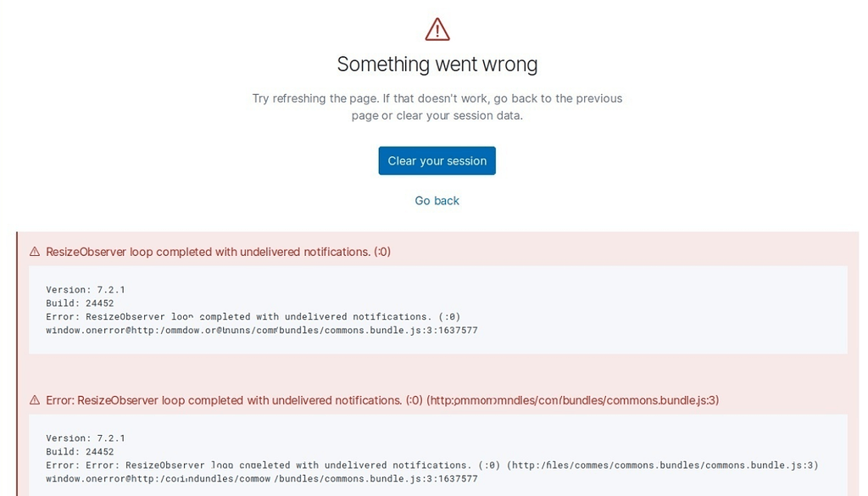The width and height of the screenshot is (868, 496).
Task: Click second window.onerror stack trace line
Action: click(261, 479)
